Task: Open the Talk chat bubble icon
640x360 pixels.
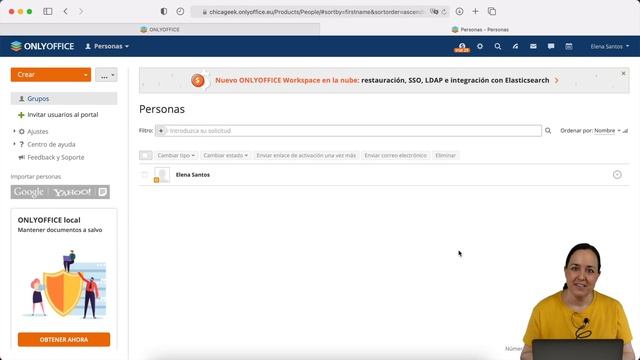Action: tap(551, 46)
